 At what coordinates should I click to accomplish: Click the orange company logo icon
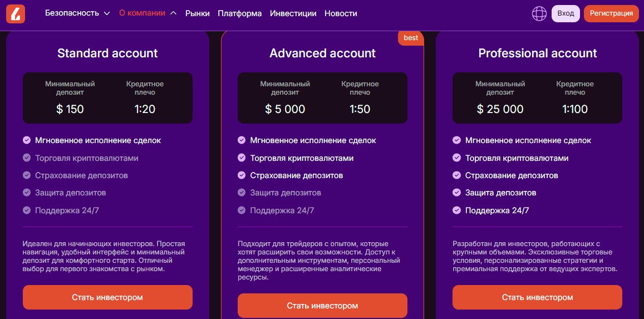16,13
